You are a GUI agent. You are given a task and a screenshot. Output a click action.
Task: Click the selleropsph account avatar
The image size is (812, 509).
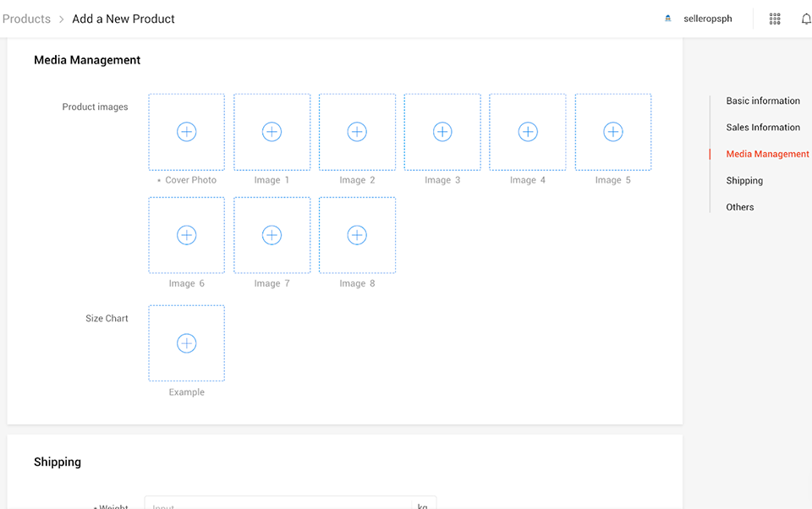click(668, 19)
